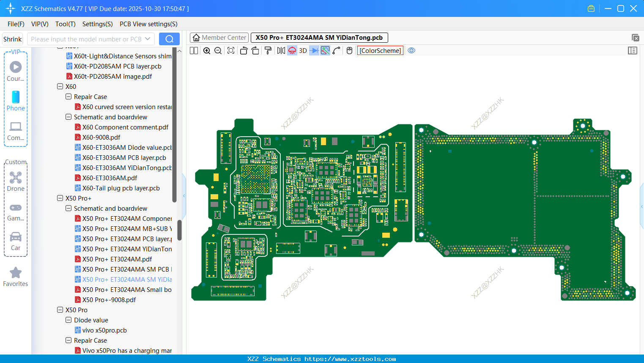The image size is (644, 363).
Task: Click the mouse settings icon
Action: click(349, 51)
